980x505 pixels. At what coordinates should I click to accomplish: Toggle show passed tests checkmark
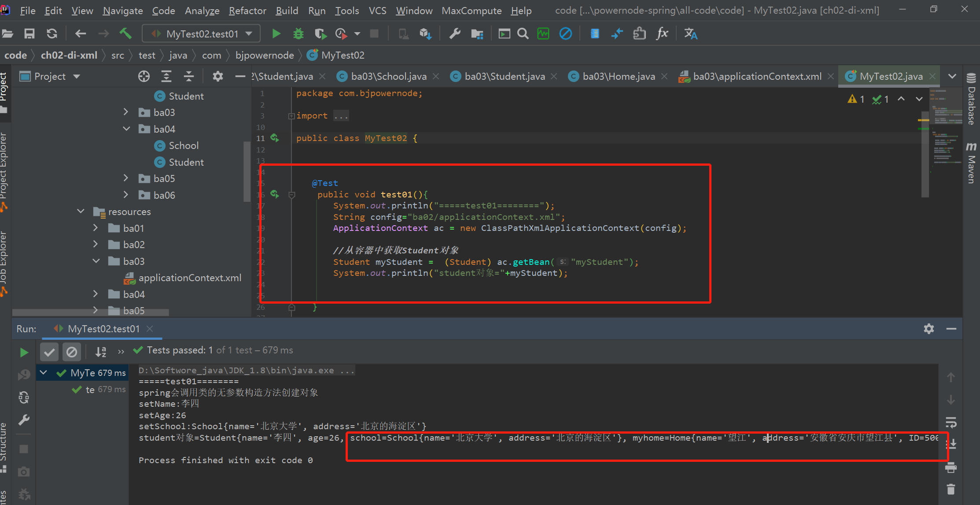click(49, 352)
